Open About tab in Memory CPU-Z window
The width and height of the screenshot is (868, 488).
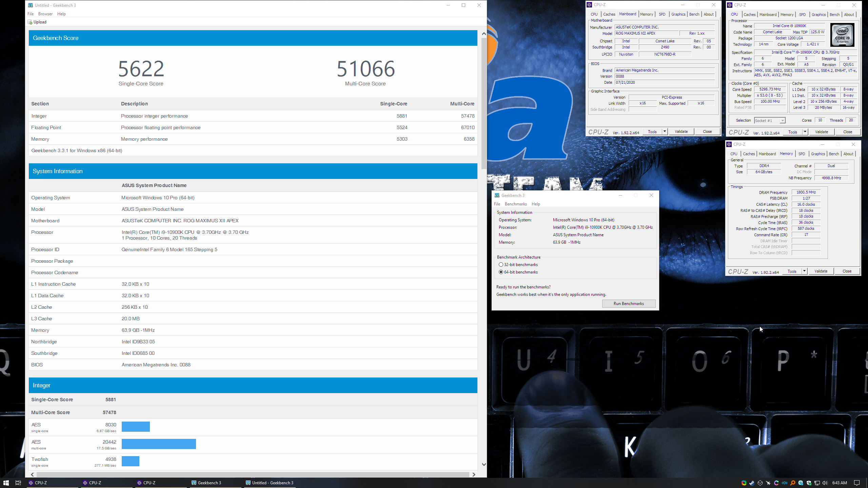(x=848, y=154)
